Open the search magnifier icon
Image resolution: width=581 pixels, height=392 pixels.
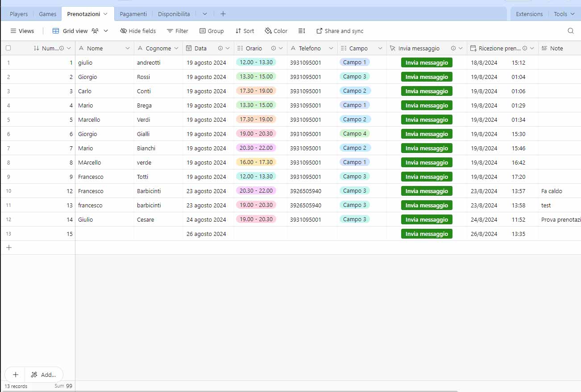point(570,31)
